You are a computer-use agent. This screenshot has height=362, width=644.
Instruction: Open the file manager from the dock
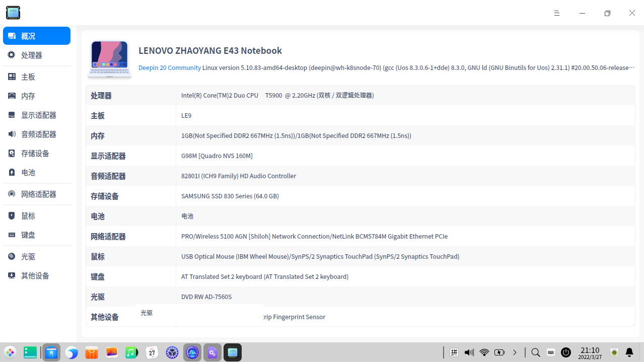click(51, 352)
